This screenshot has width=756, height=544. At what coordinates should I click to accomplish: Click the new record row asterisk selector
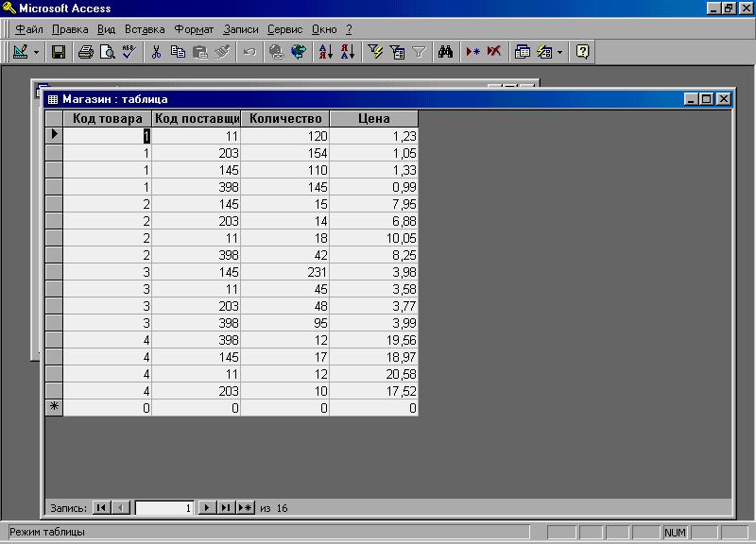coord(54,408)
